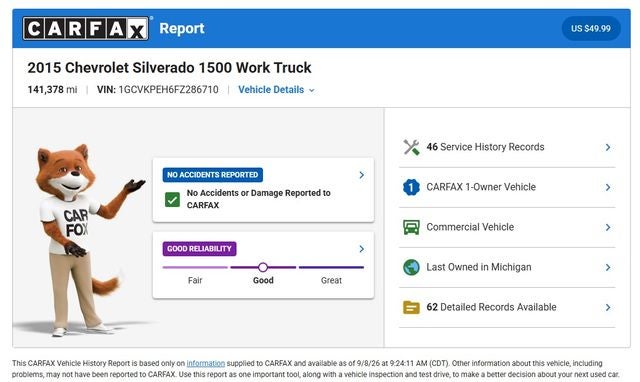Expand the Vehicle Details dropdown

tap(276, 90)
